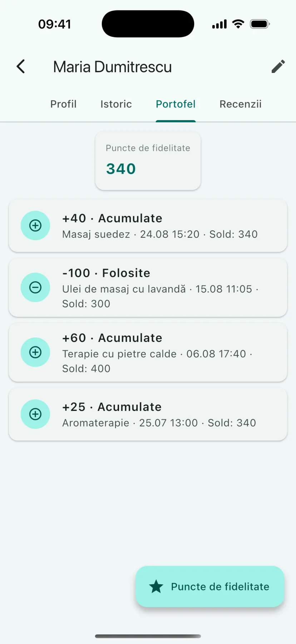Tap the pencil edit icon

pos(278,67)
